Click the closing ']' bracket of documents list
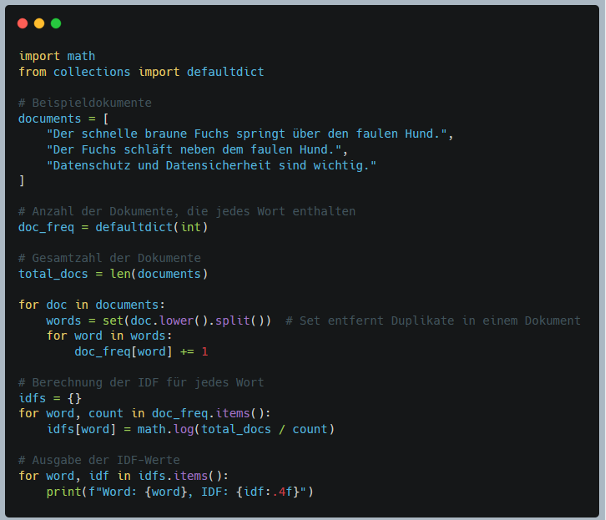606x520 pixels. [22, 181]
